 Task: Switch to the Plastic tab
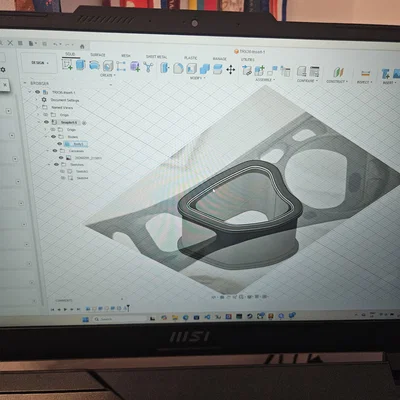[x=191, y=58]
